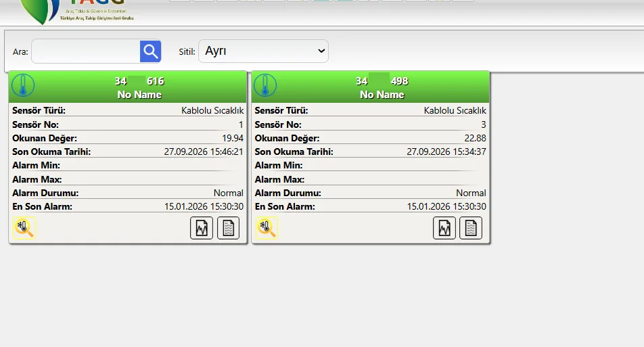The image size is (644, 347).
Task: Click thermometer icon on the 498 card header
Action: coord(265,85)
